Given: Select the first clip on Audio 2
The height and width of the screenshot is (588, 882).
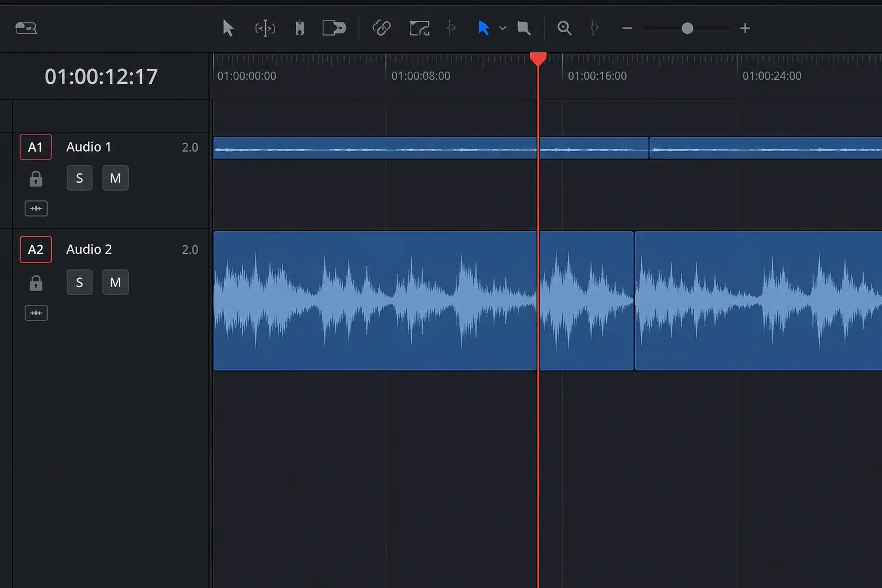Looking at the screenshot, I should [423, 301].
